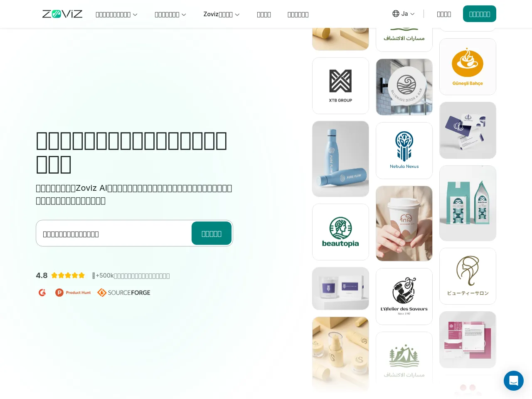Expand the first navigation menu dropdown

[116, 15]
